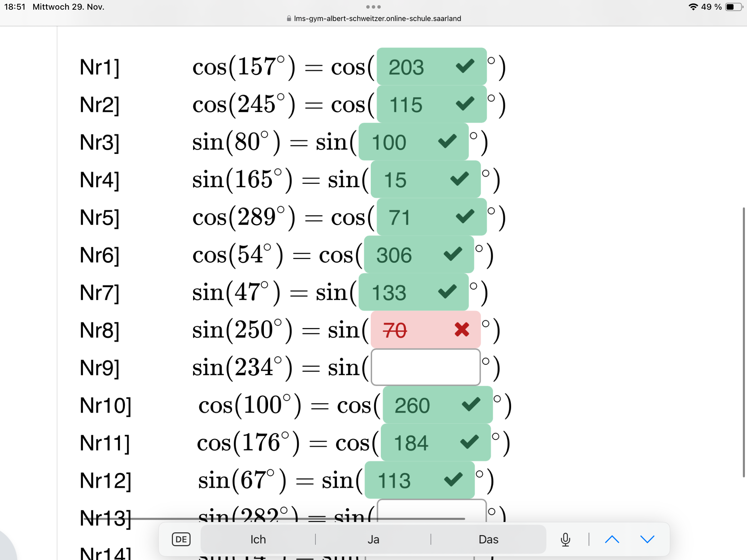The width and height of the screenshot is (747, 560).
Task: Click the vertical scrollbar on right edge
Action: pyautogui.click(x=744, y=342)
